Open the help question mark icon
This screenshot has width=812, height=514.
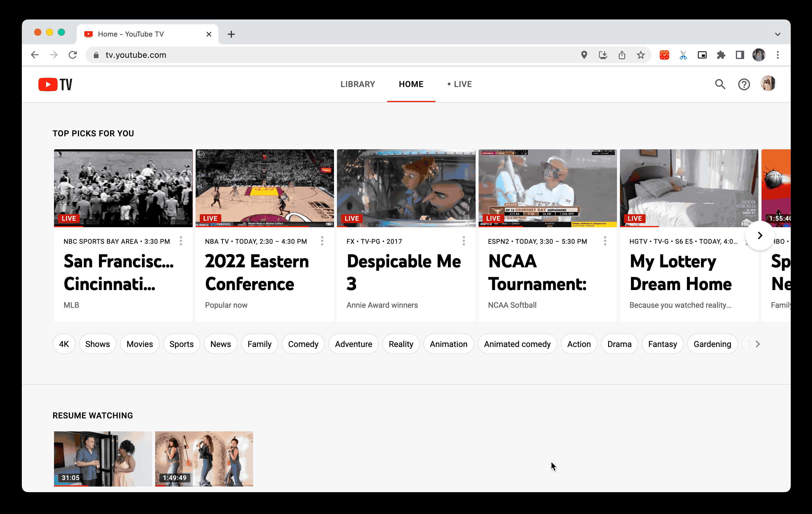744,84
